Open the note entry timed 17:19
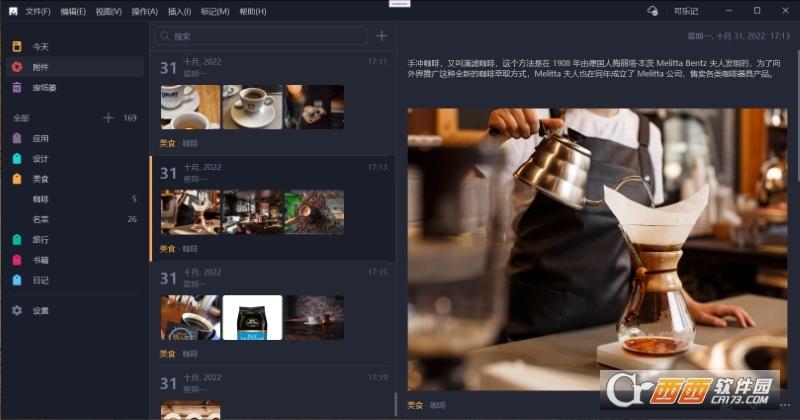The height and width of the screenshot is (420, 800). [272, 393]
